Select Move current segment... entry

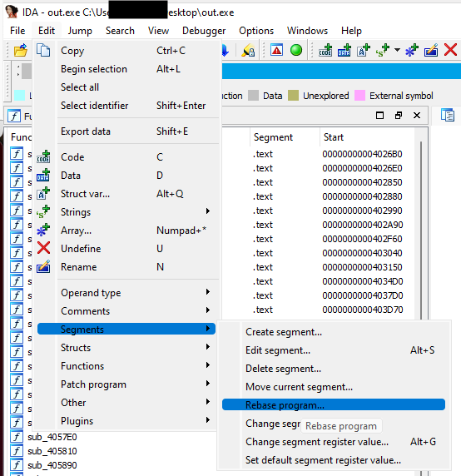pyautogui.click(x=334, y=387)
